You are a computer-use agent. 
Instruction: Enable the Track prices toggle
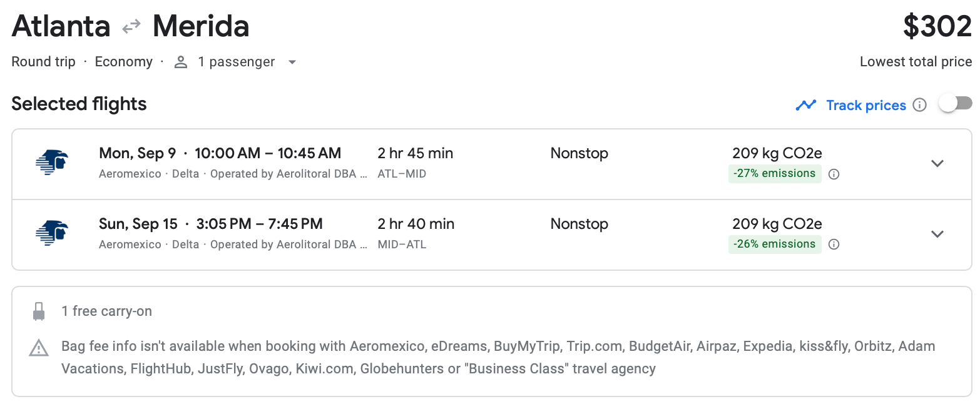coord(956,104)
